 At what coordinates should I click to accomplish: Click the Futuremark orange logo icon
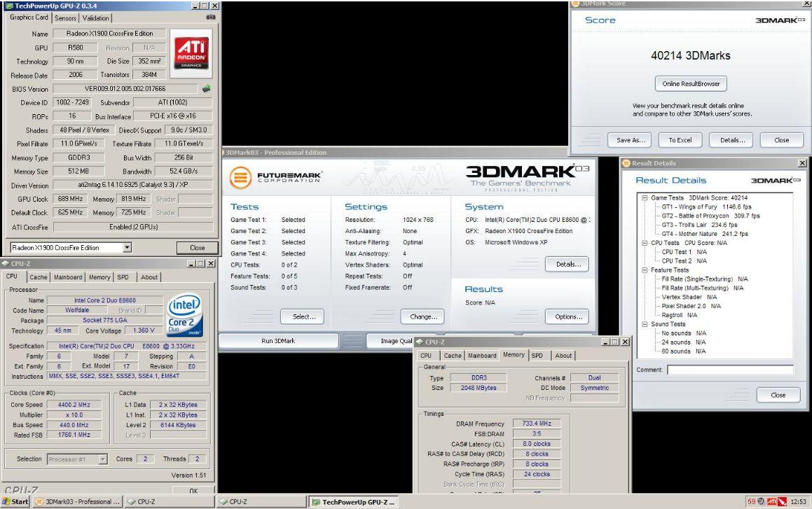point(241,177)
